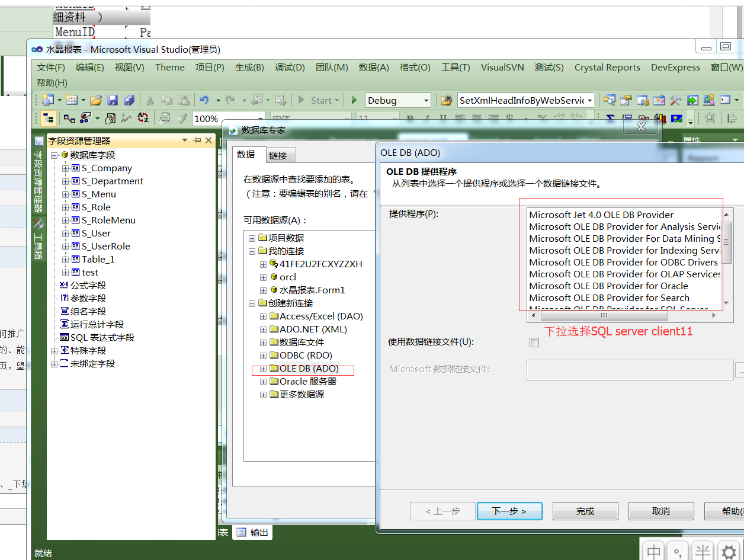This screenshot has width=744, height=560.
Task: Expand the S_Company table node
Action: (65, 168)
